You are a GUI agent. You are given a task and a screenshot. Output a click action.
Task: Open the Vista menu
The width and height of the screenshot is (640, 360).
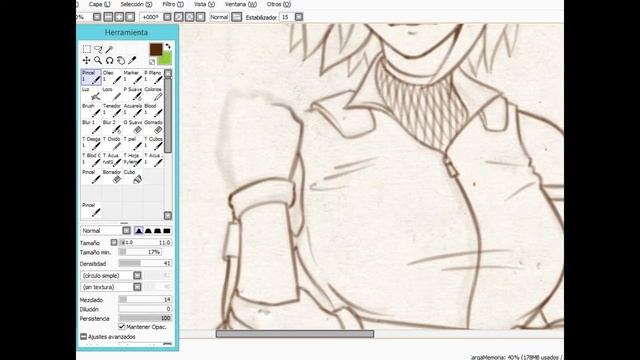(x=204, y=4)
